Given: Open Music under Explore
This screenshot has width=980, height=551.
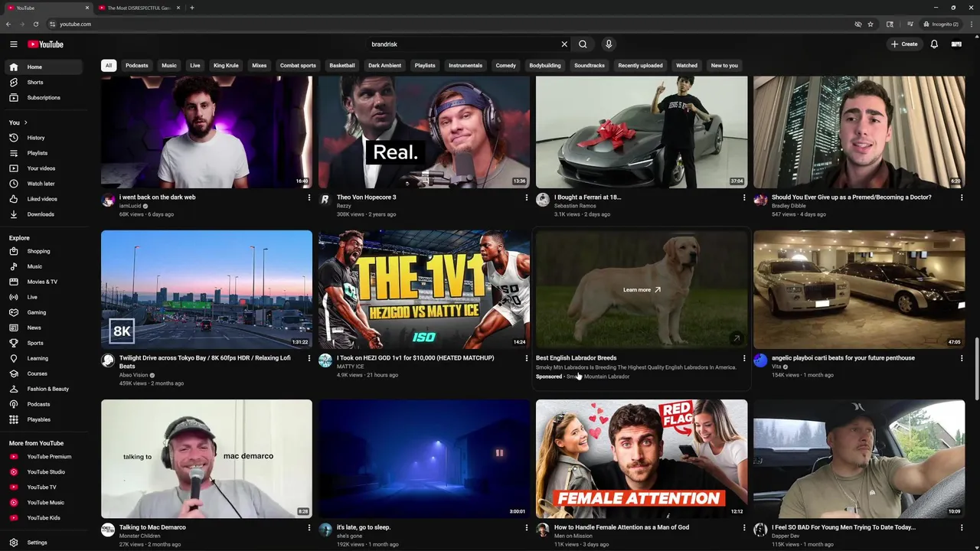Looking at the screenshot, I should click(x=45, y=266).
